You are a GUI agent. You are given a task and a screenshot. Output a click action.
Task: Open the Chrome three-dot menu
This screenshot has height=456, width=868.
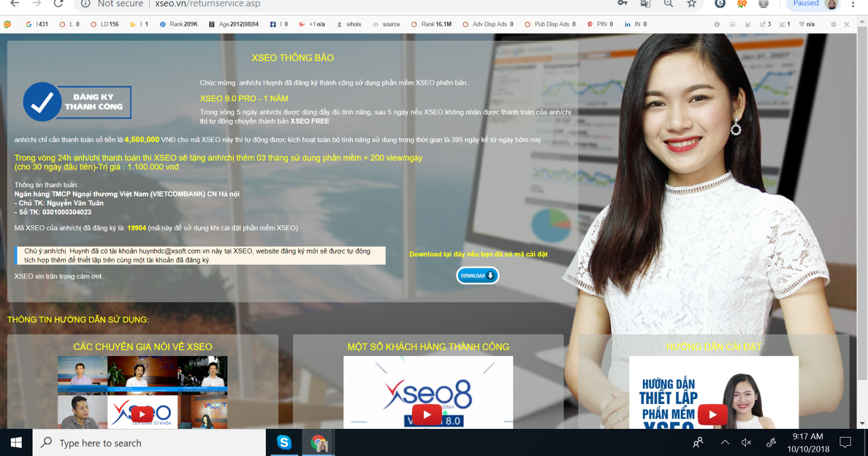click(853, 3)
